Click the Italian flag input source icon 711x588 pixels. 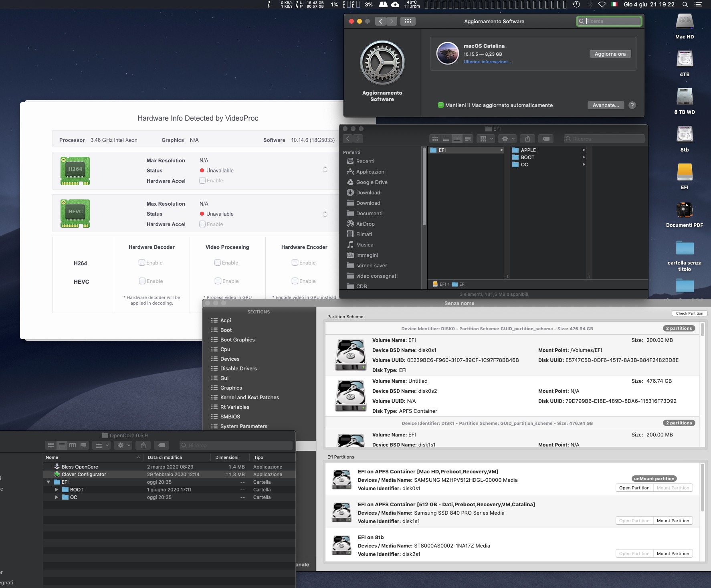(x=614, y=4)
